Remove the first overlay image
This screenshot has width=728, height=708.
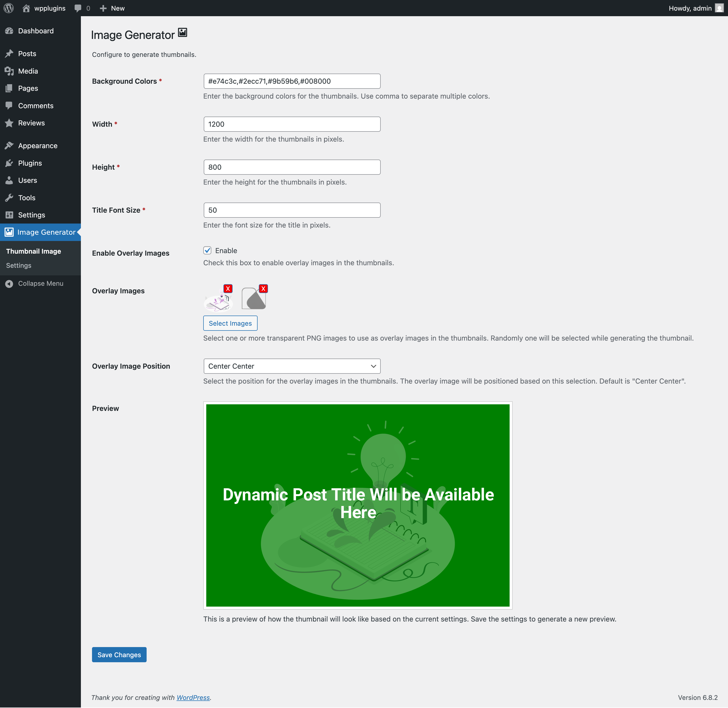click(228, 289)
